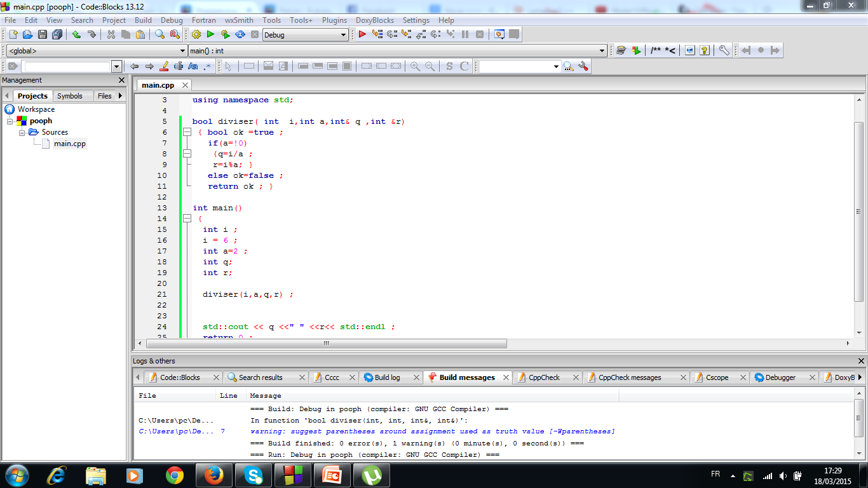This screenshot has width=868, height=488.
Task: Toggle match case in the search toolbar
Action: 193,65
